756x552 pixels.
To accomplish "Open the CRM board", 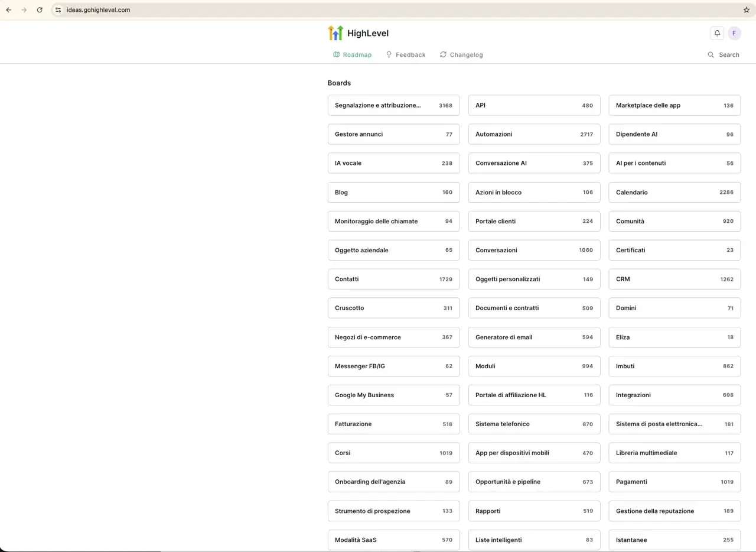I will pos(674,279).
